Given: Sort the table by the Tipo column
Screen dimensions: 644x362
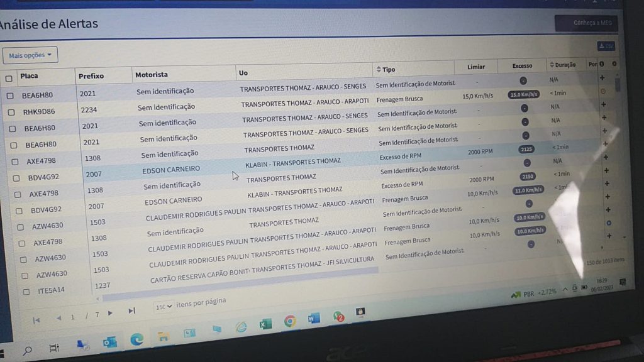Looking at the screenshot, I should (386, 69).
